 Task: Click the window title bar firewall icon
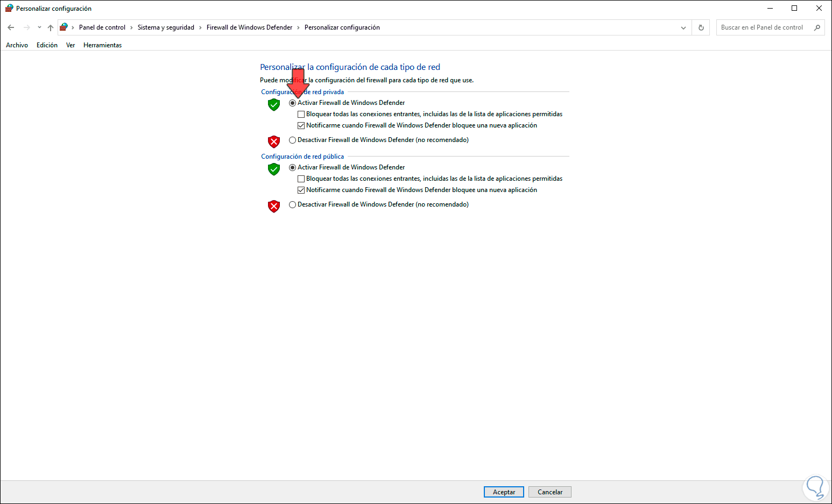pos(9,8)
